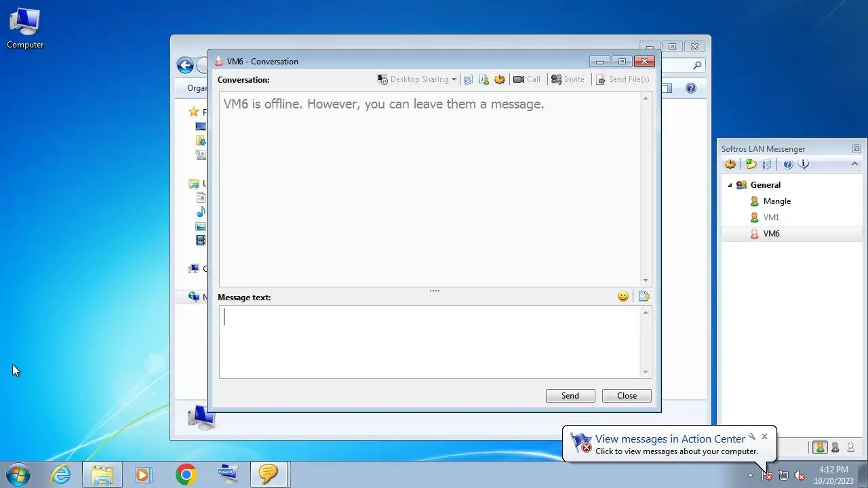This screenshot has width=868, height=488.
Task: Open notification settings wrench icon in balloon
Action: click(x=752, y=436)
